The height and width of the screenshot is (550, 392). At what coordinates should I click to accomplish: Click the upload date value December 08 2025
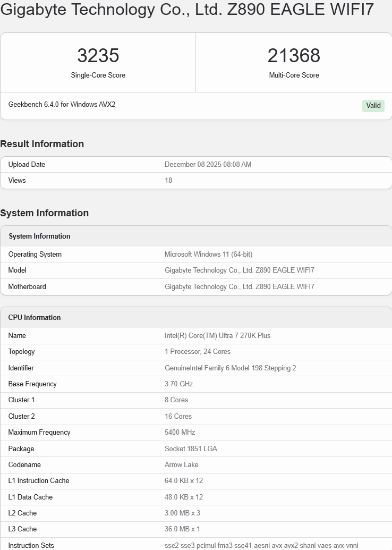(x=208, y=165)
